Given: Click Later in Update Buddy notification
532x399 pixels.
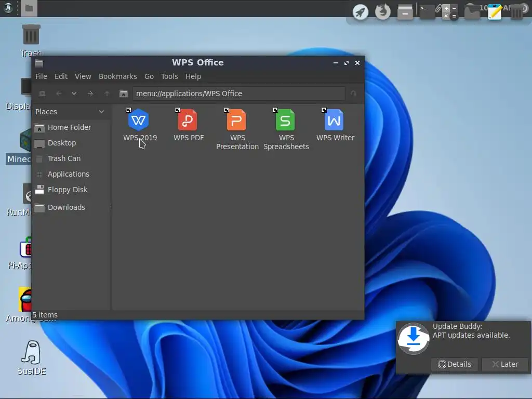Looking at the screenshot, I should pyautogui.click(x=505, y=364).
